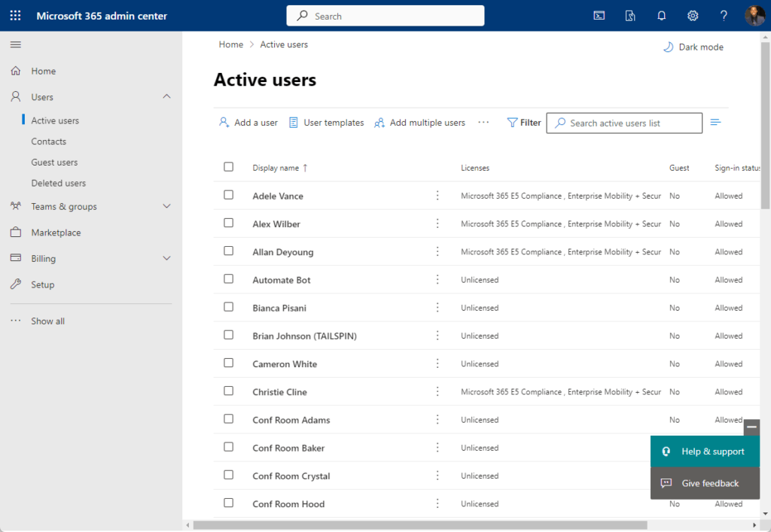Screen dimensions: 771x532
Task: Open Setup in the sidebar
Action: tap(43, 285)
